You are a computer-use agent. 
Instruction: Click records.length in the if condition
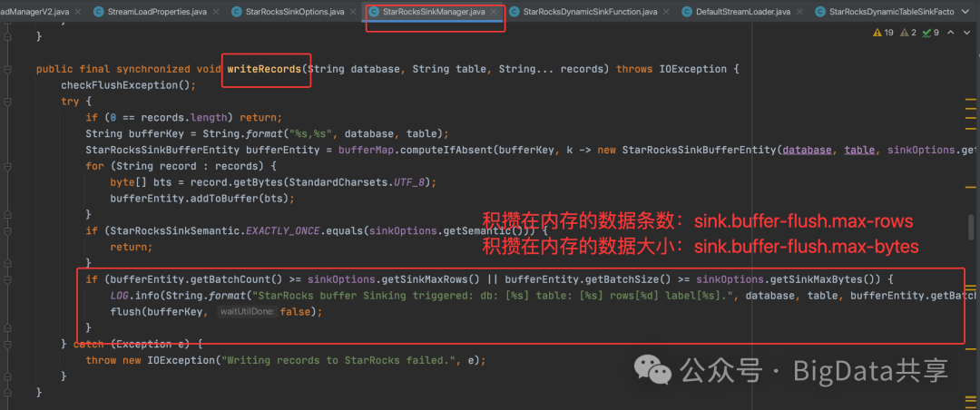181,118
